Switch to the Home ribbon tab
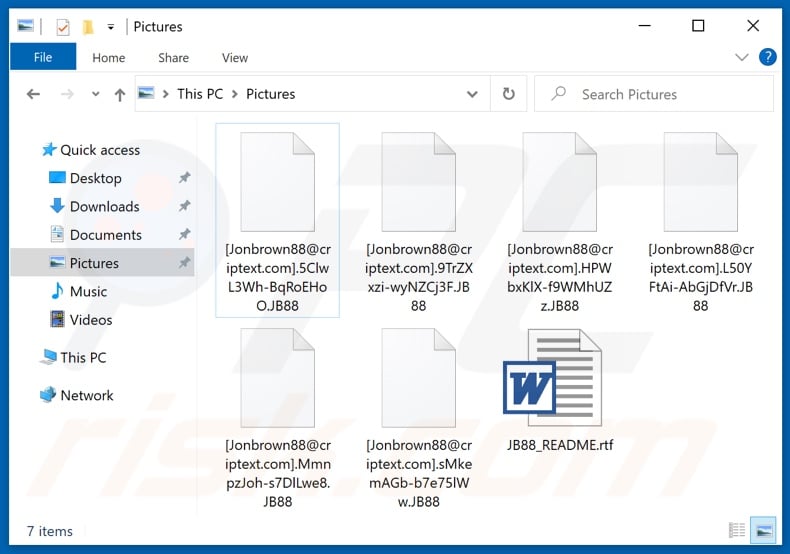The image size is (790, 554). 108,57
